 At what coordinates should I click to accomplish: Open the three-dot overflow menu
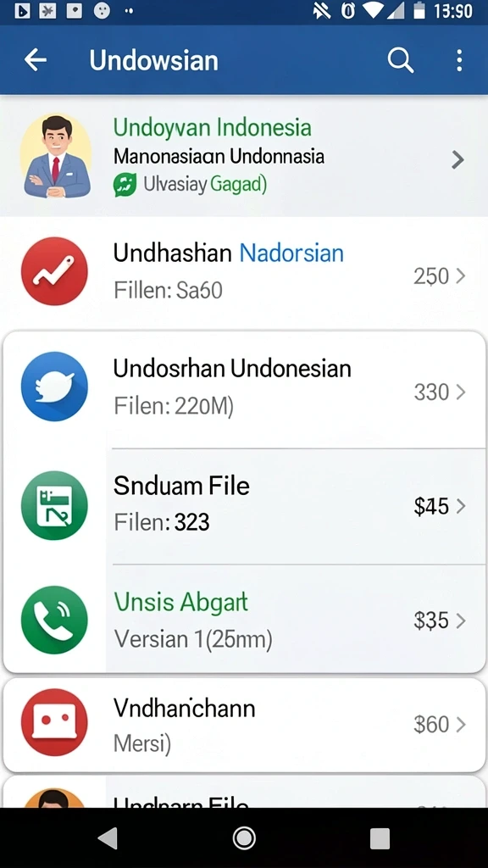[x=459, y=60]
